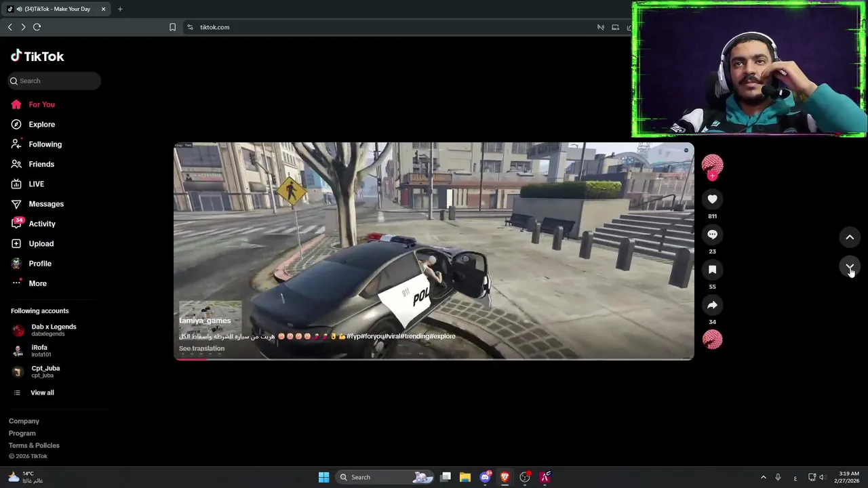
Task: Open the TikTok logo home link
Action: point(37,56)
